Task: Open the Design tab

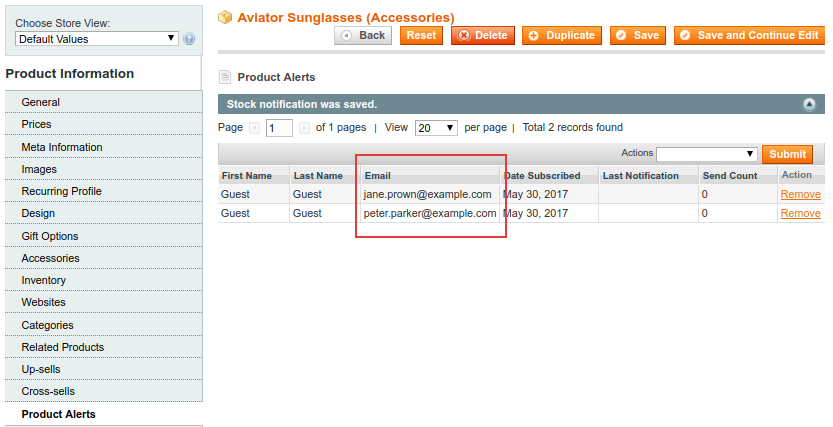Action: click(104, 213)
